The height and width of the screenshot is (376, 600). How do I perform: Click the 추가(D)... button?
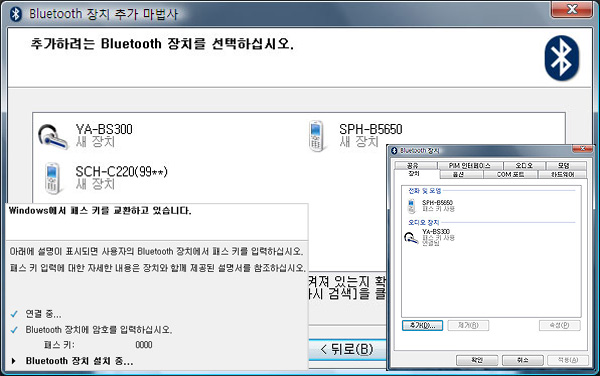tap(422, 326)
